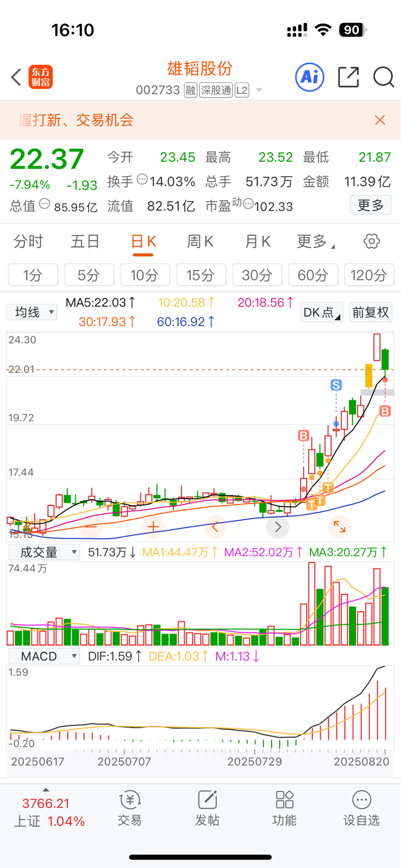Tap the L2 level tag
This screenshot has height=868, width=401.
(x=242, y=91)
